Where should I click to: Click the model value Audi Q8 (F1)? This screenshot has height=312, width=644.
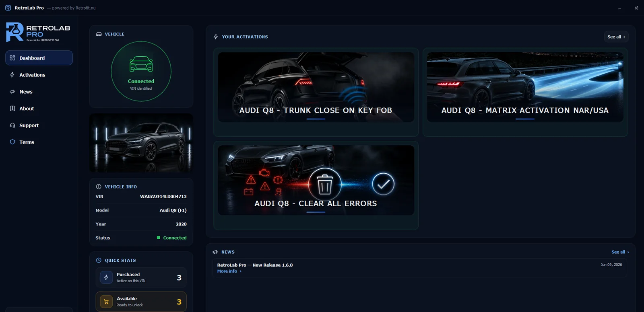pyautogui.click(x=173, y=210)
